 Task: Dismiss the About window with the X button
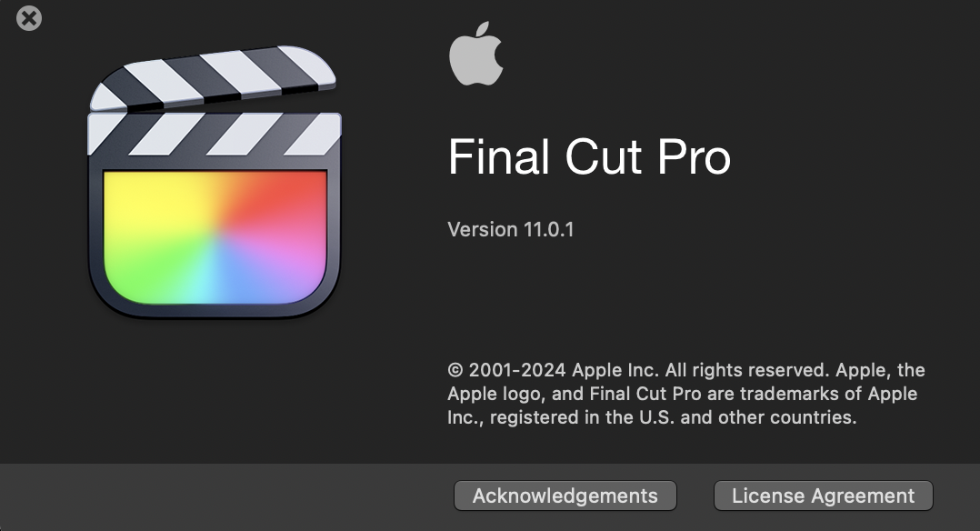(x=28, y=18)
